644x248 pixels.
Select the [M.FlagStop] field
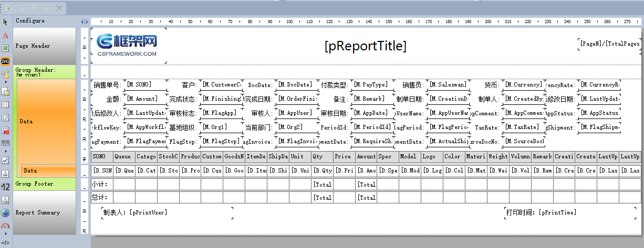pos(221,142)
